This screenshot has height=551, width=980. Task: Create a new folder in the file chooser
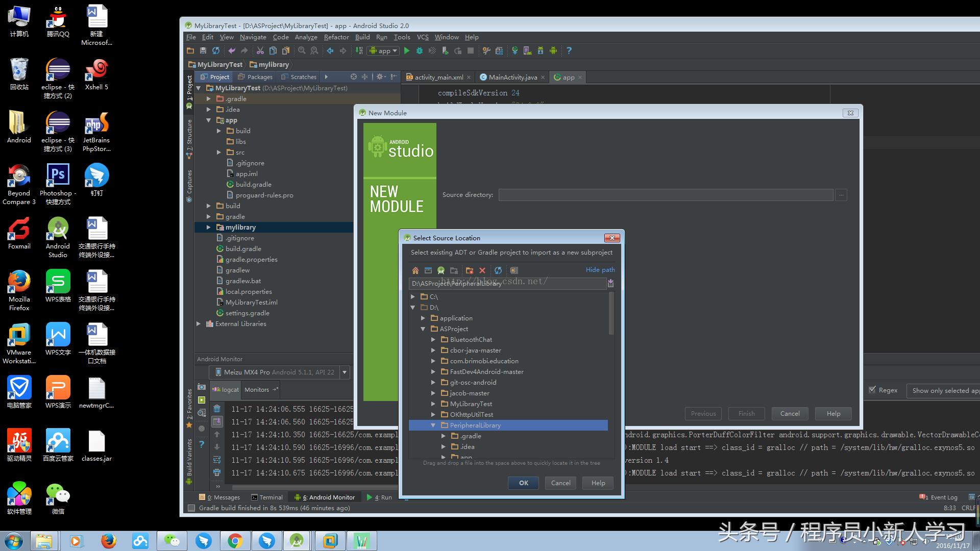click(469, 270)
